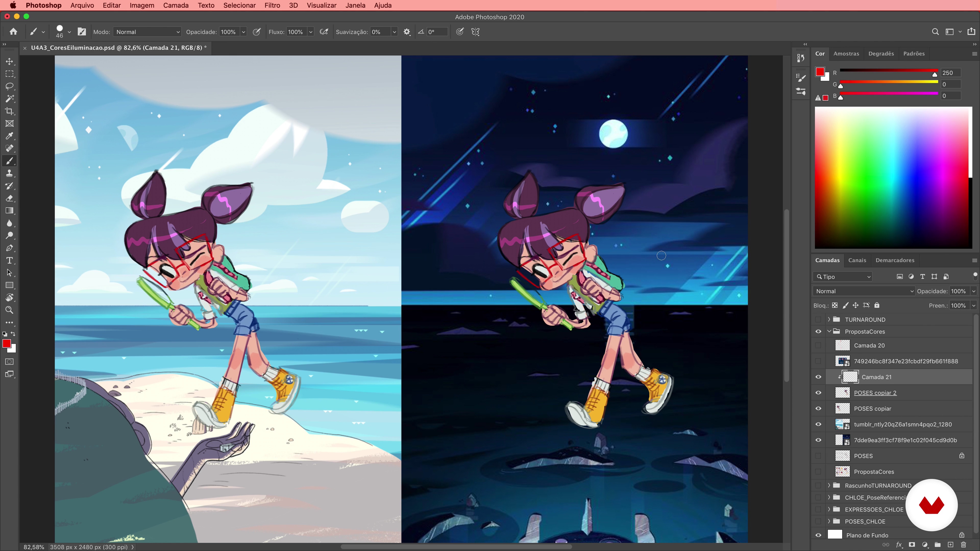Viewport: 980px width, 551px height.
Task: Collapse the PropostaCores group
Action: (829, 332)
